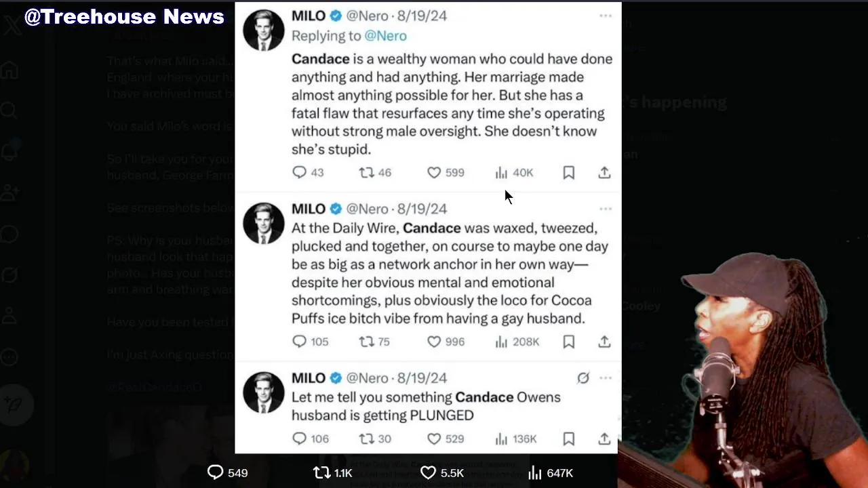Image resolution: width=868 pixels, height=488 pixels.
Task: Like the tweet with 996 likes
Action: 434,342
